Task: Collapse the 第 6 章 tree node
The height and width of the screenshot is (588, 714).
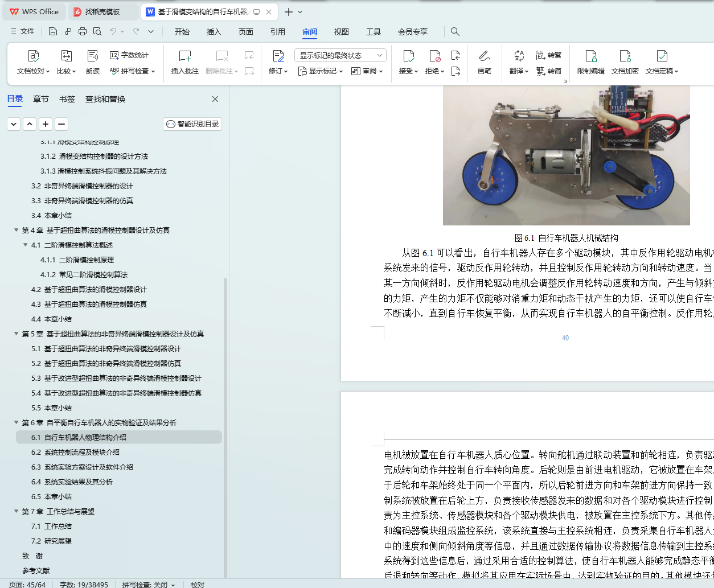Action: [x=16, y=423]
